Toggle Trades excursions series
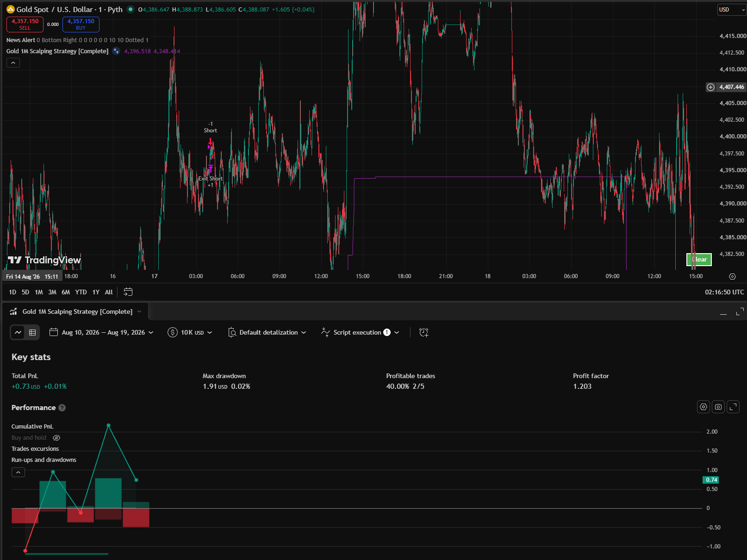The width and height of the screenshot is (747, 560). tap(35, 449)
